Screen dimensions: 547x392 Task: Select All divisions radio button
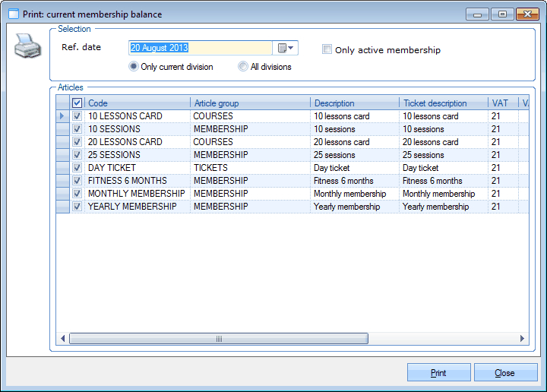tap(243, 67)
